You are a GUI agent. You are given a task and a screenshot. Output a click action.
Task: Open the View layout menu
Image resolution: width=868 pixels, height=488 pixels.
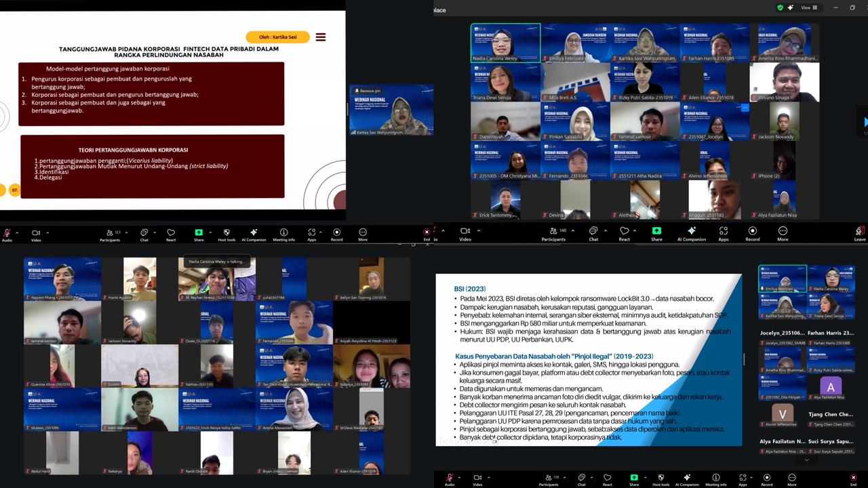[808, 7]
